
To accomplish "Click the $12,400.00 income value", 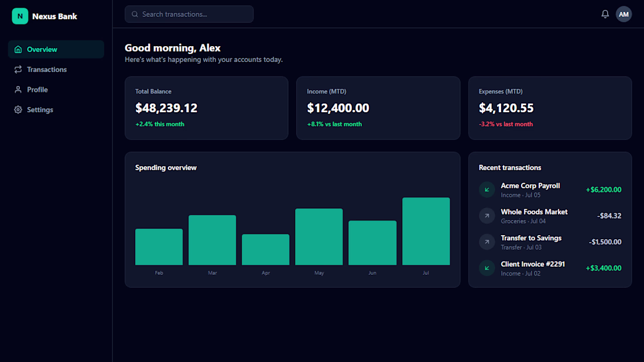I will (338, 108).
